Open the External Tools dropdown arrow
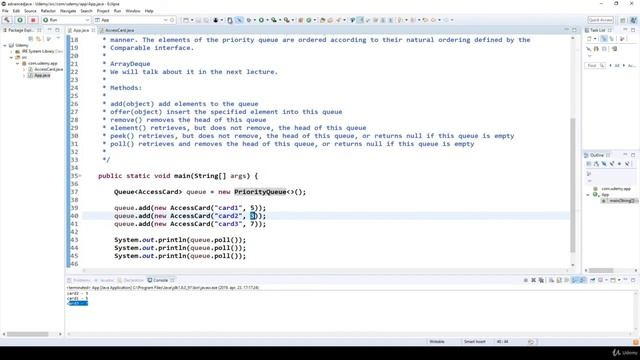 293,20
